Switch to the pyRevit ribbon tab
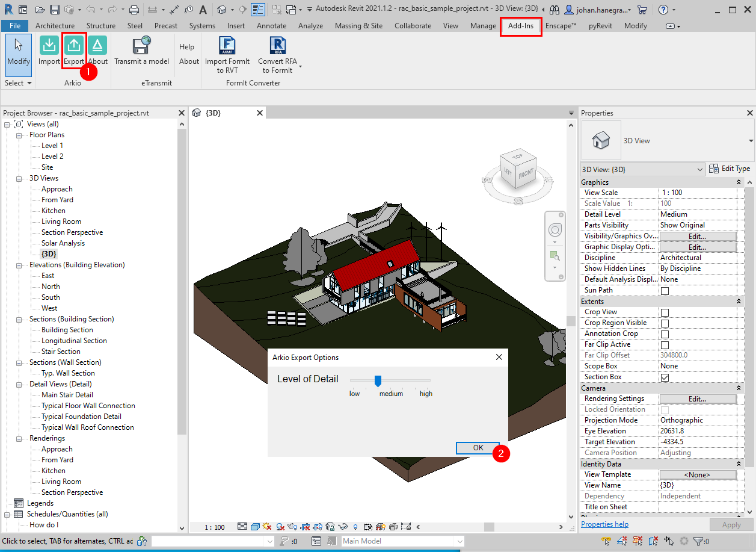 pyautogui.click(x=601, y=26)
